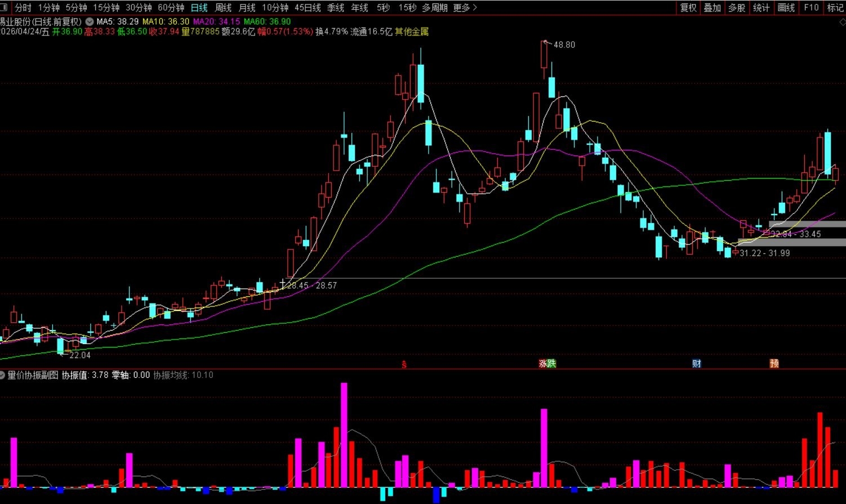Click the 协振值: 3.78 indicator value
The width and height of the screenshot is (846, 504).
click(x=85, y=375)
